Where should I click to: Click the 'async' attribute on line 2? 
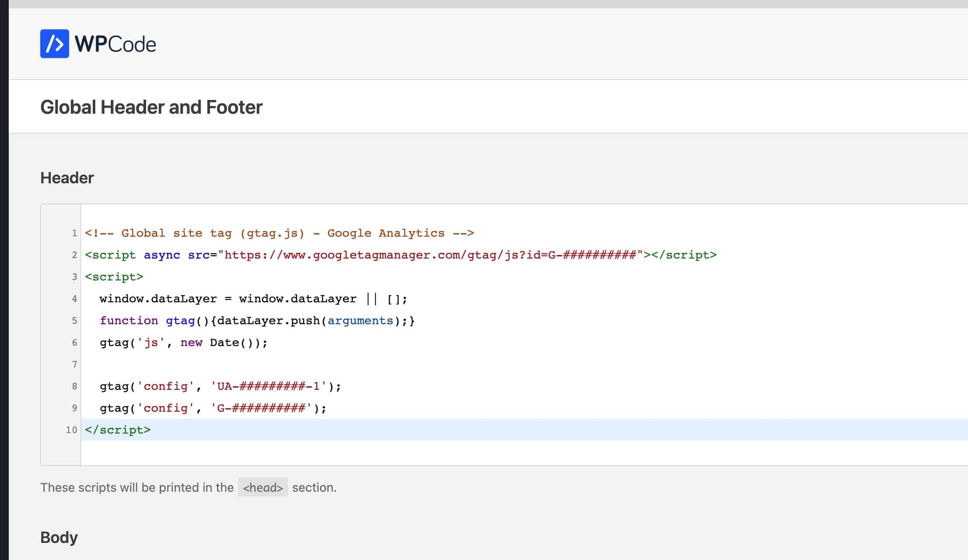162,255
